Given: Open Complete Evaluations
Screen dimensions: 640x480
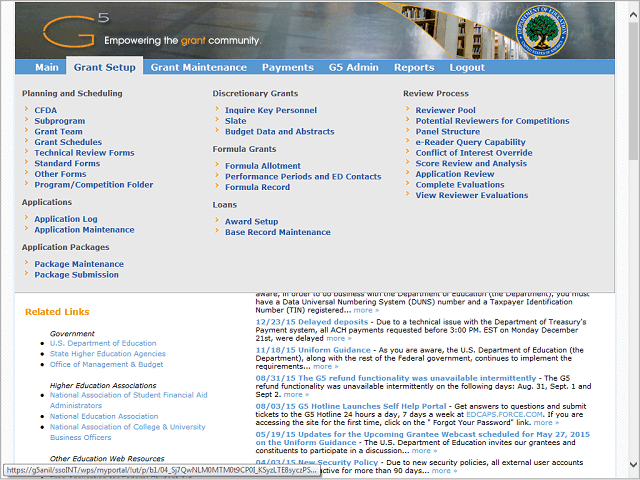Looking at the screenshot, I should [460, 184].
